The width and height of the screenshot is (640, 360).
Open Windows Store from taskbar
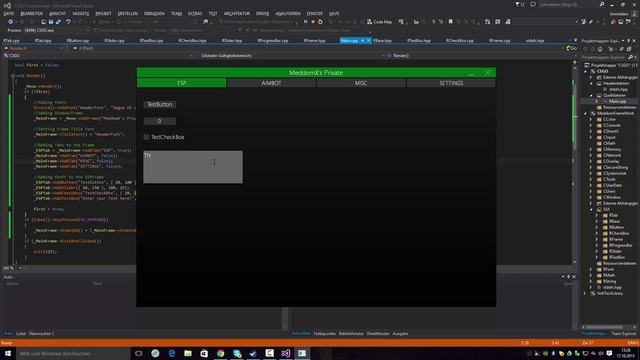204,353
